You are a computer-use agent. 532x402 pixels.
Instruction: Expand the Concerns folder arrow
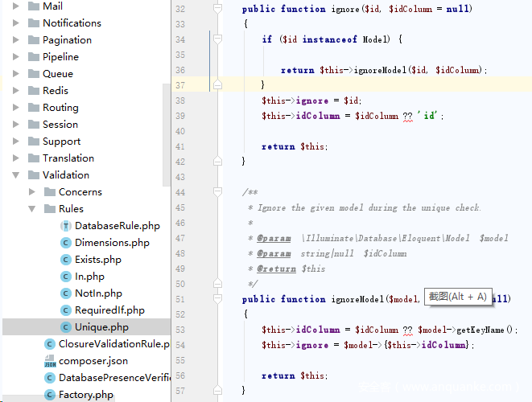click(32, 192)
